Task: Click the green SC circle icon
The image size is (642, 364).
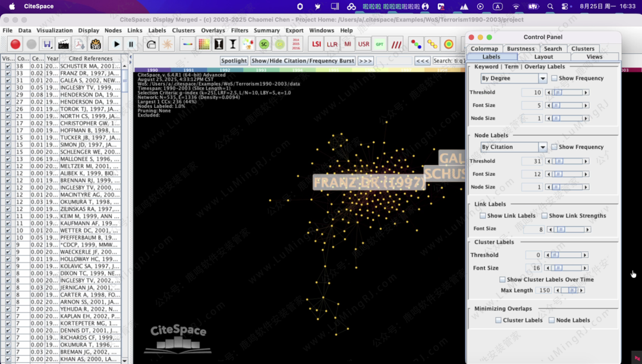Action: pyautogui.click(x=264, y=45)
